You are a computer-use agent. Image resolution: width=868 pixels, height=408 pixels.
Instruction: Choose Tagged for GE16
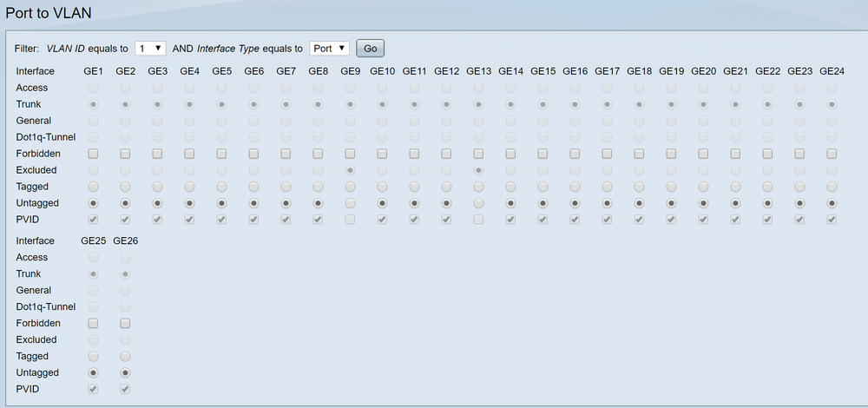click(x=575, y=187)
